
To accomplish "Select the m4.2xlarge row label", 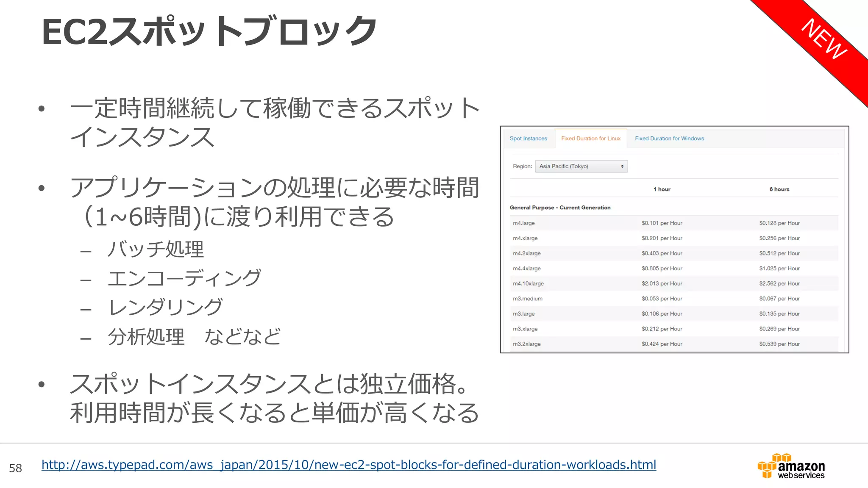I will pos(526,253).
